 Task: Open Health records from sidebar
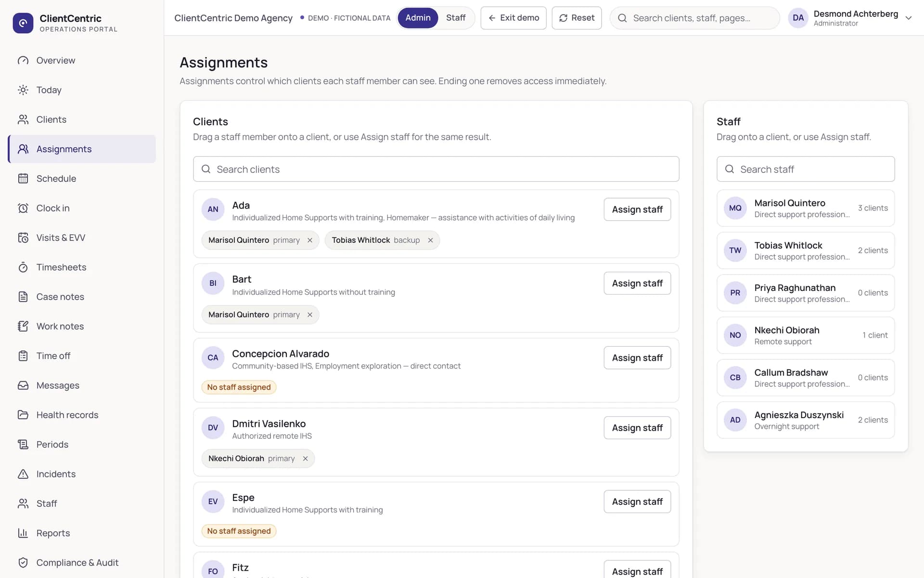(x=82, y=415)
